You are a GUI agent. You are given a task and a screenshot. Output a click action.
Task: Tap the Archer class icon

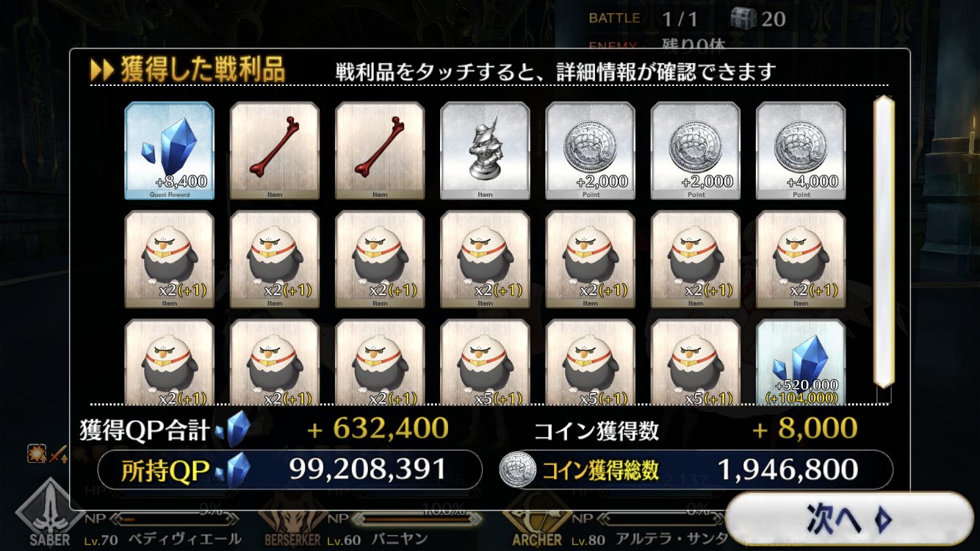(536, 523)
